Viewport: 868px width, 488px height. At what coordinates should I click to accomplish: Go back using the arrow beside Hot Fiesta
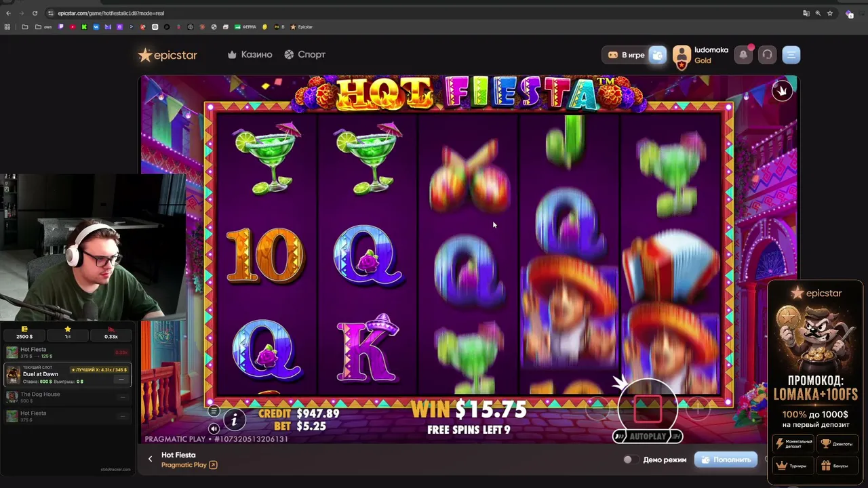point(151,459)
